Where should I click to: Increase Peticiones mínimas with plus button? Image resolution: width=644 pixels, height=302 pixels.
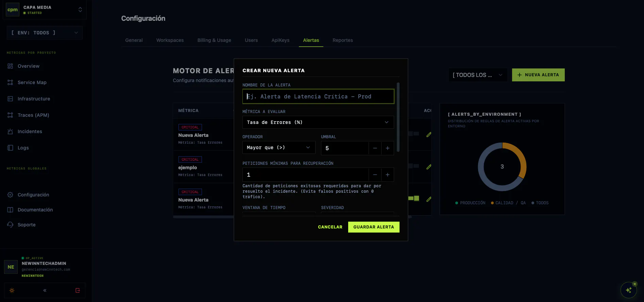click(x=388, y=175)
